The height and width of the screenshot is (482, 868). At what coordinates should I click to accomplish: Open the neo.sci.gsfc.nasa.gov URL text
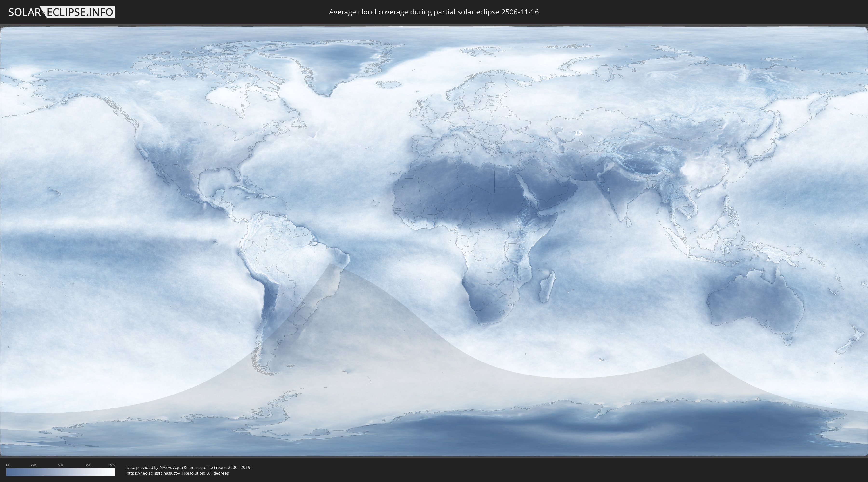pos(153,473)
